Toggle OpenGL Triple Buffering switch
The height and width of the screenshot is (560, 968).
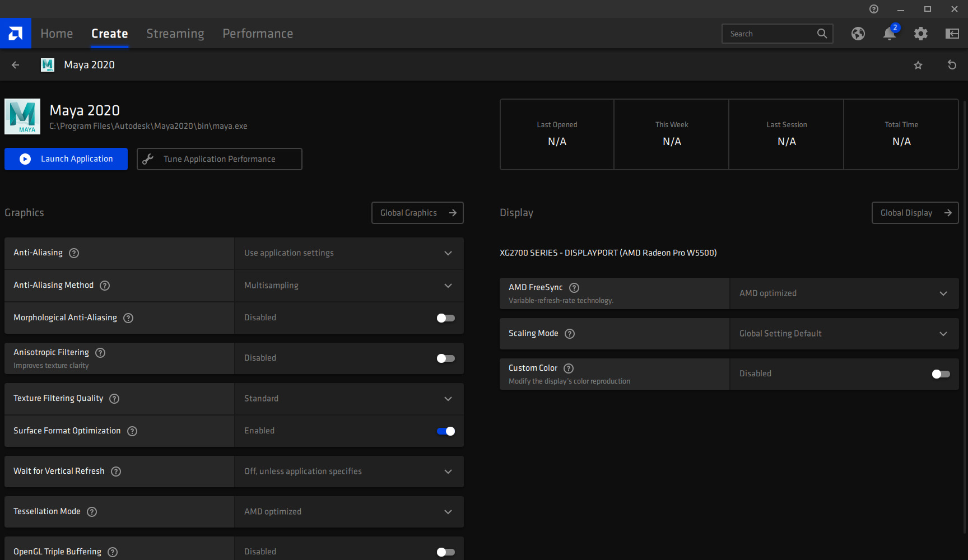point(446,552)
